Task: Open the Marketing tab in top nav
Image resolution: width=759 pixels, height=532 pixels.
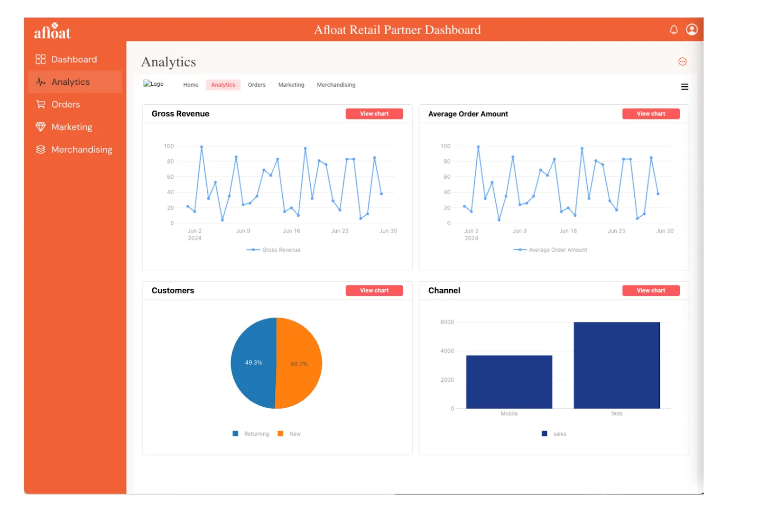Action: tap(291, 85)
